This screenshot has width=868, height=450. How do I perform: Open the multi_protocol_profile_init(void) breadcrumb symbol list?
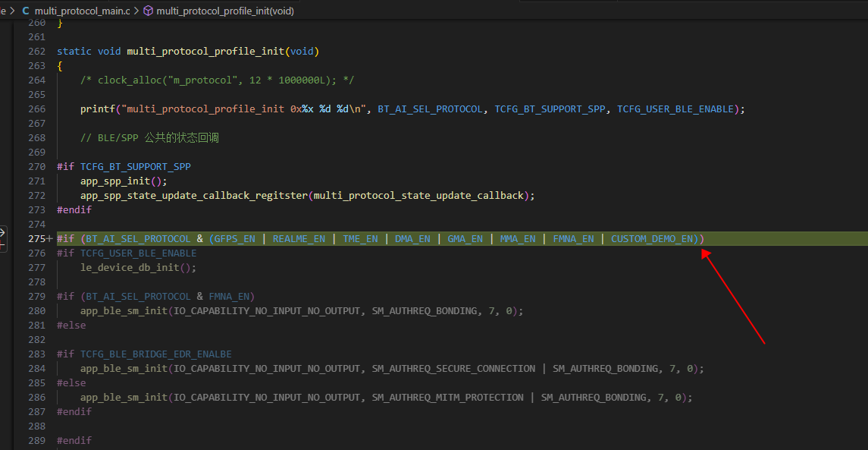click(225, 11)
